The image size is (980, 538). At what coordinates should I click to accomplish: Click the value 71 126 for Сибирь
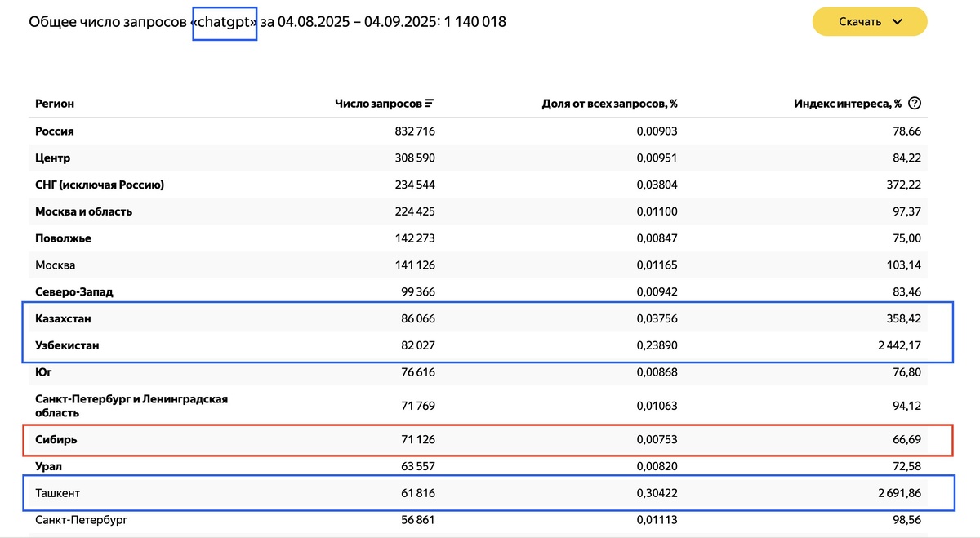(x=418, y=439)
